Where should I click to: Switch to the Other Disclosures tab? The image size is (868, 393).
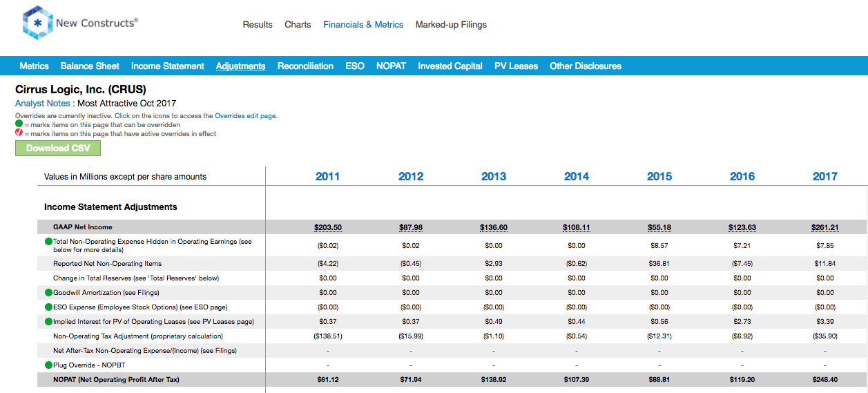(x=586, y=66)
